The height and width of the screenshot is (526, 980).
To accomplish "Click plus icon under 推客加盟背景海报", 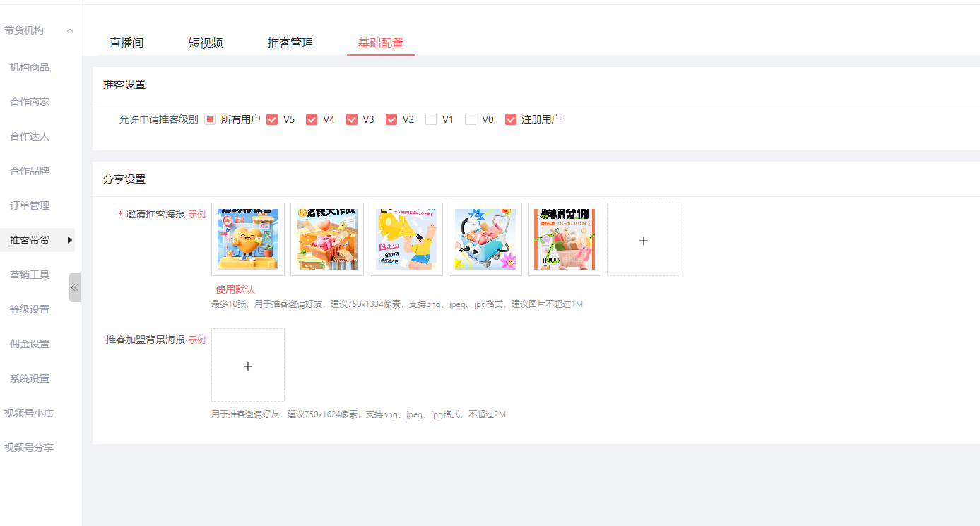I will click(x=247, y=366).
